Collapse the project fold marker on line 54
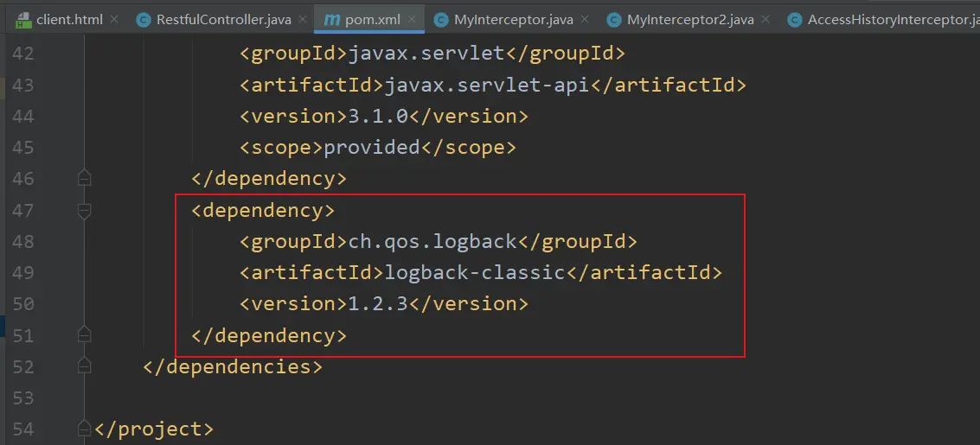 [85, 429]
